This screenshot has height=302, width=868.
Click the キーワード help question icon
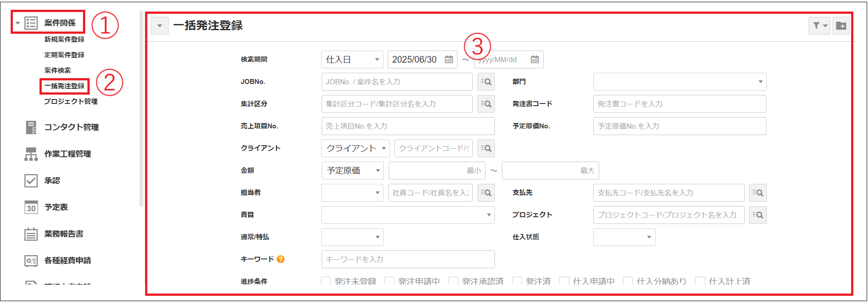(280, 259)
